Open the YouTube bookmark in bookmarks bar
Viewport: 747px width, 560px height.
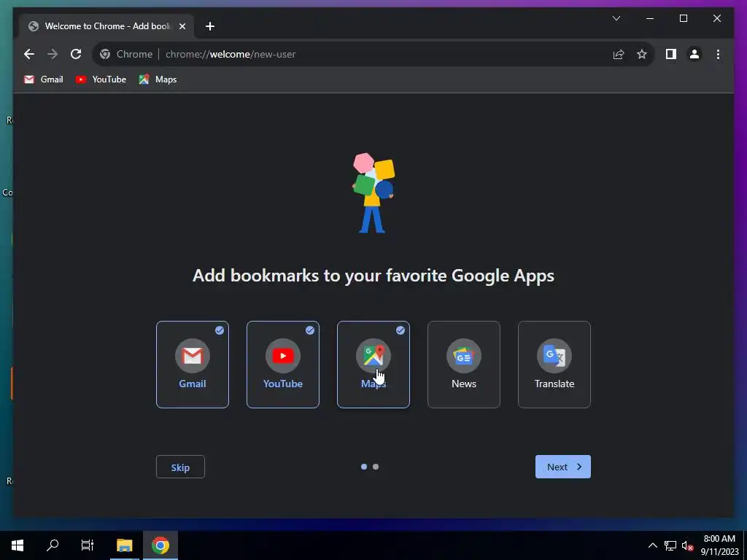(x=101, y=79)
